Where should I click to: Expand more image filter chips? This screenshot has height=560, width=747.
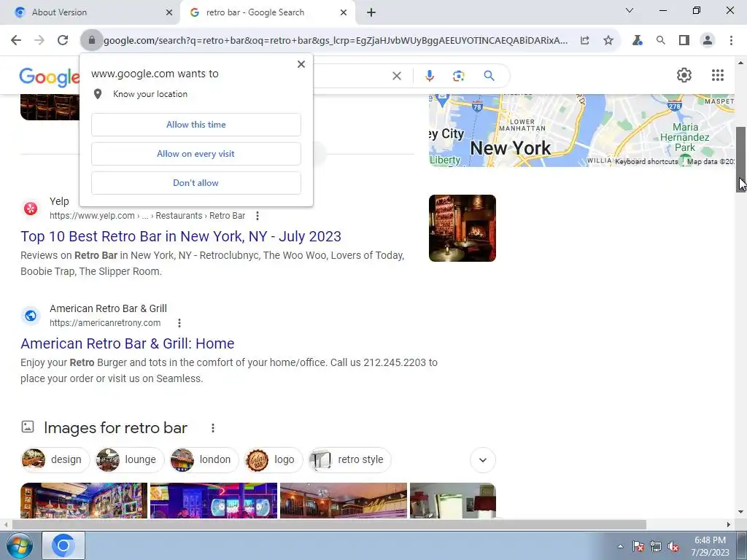483,460
